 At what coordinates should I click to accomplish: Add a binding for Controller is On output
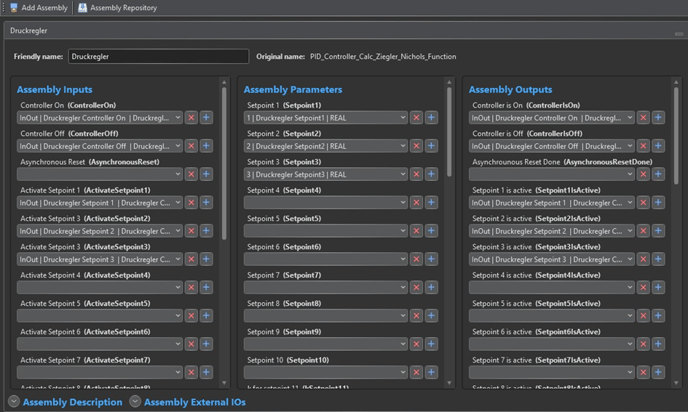pyautogui.click(x=658, y=118)
